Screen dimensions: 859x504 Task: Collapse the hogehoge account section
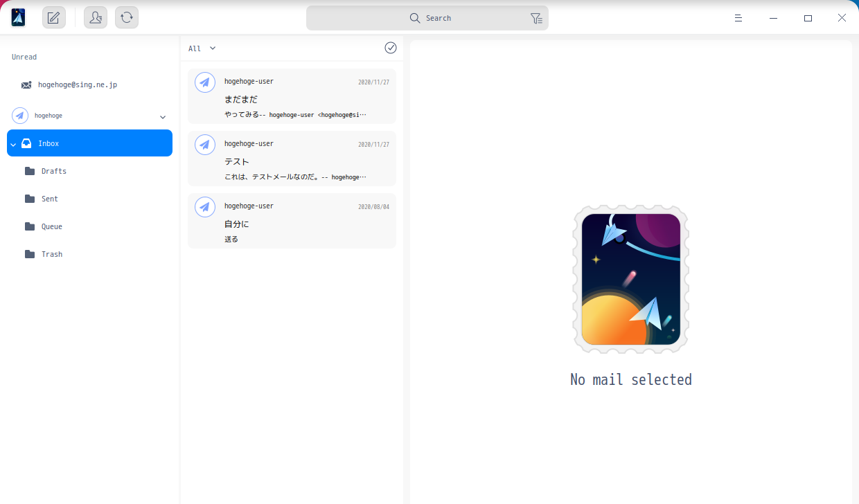point(163,117)
